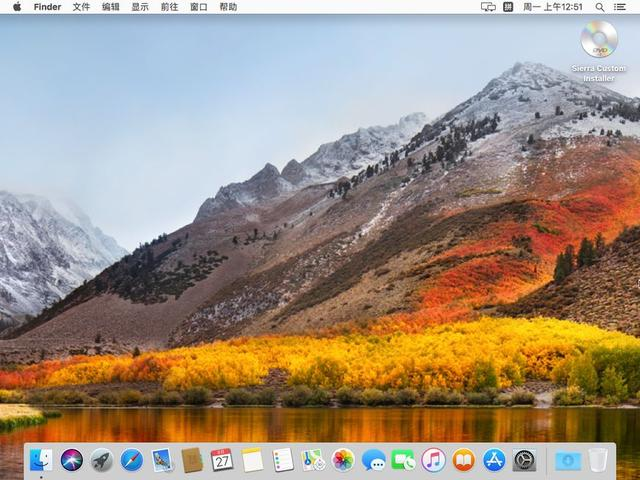The image size is (640, 480).
Task: Open Notification Center list icon
Action: [620, 7]
